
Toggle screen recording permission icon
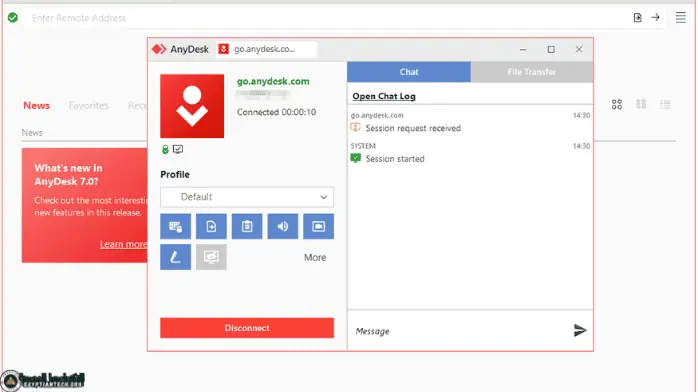pos(318,226)
